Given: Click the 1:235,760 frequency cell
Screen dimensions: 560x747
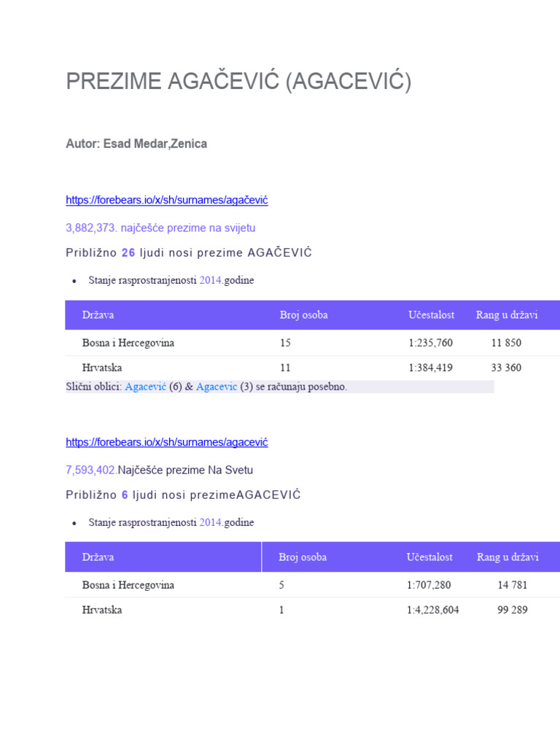Looking at the screenshot, I should 430,343.
